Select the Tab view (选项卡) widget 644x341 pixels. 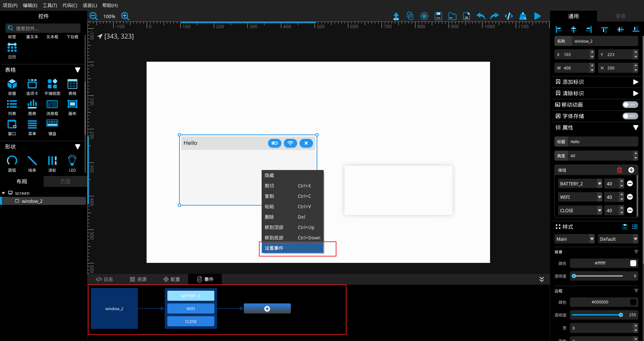[x=32, y=87]
